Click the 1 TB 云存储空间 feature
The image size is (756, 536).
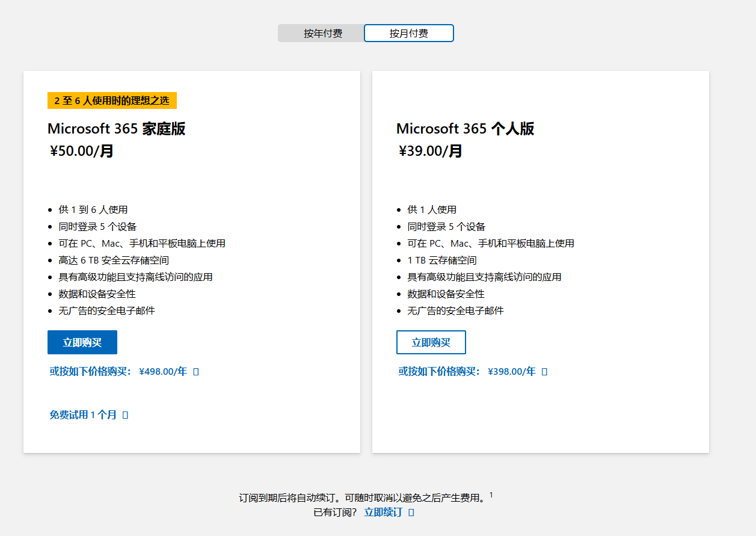(442, 260)
